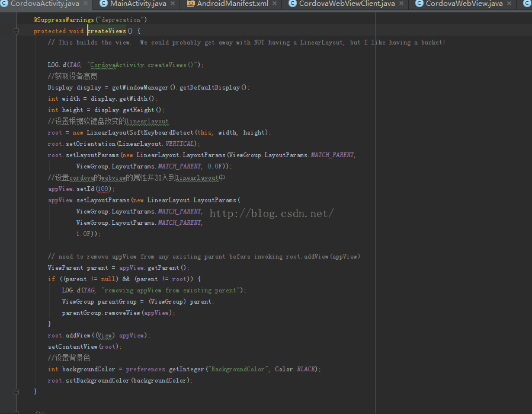Viewport: 532px width, 414px height.
Task: Click the class icon on MainActivity.java tab
Action: click(x=103, y=4)
